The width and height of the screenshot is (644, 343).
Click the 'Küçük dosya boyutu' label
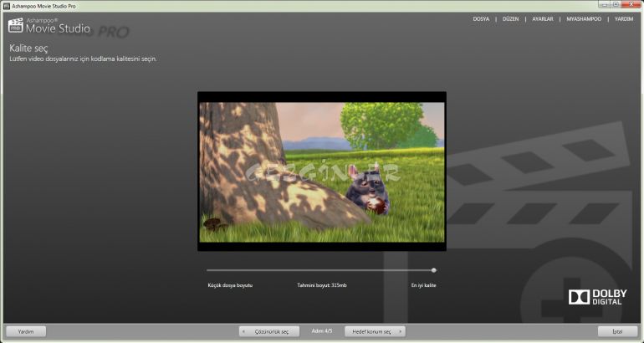(230, 285)
